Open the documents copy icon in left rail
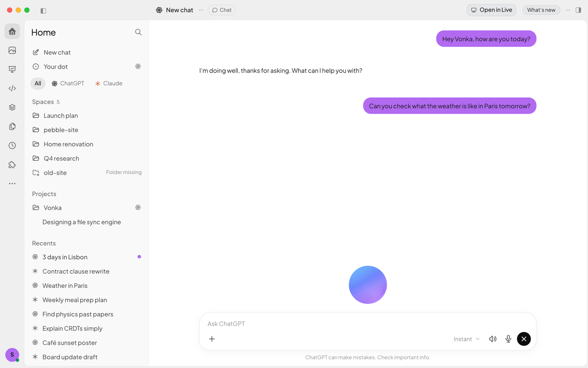 12,126
